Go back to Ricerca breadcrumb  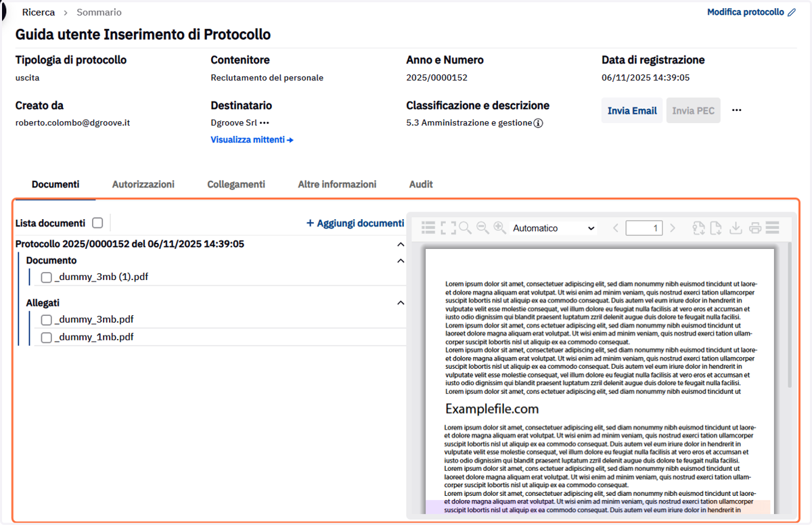tap(39, 12)
